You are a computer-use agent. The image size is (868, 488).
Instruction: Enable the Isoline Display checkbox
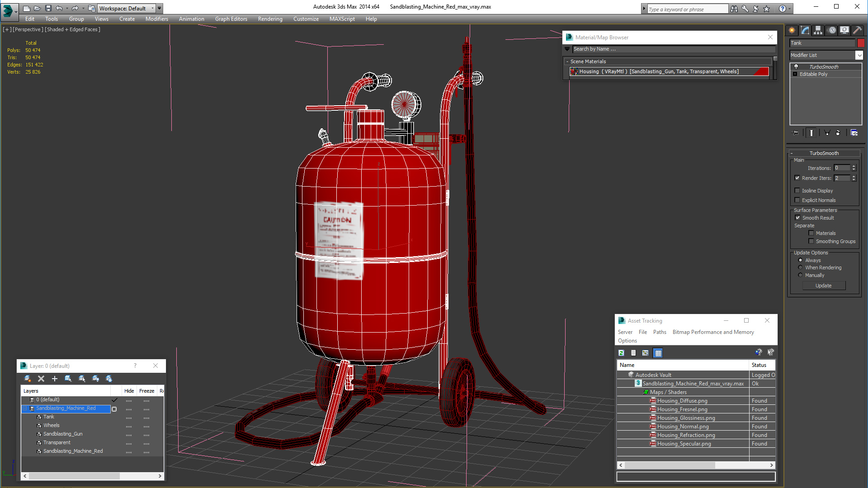pos(797,191)
